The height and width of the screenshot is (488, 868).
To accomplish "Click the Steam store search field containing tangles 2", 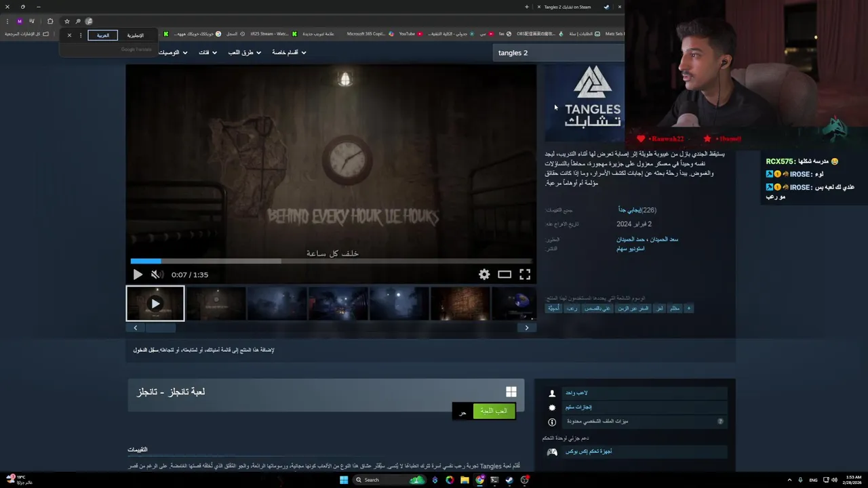I will (559, 53).
